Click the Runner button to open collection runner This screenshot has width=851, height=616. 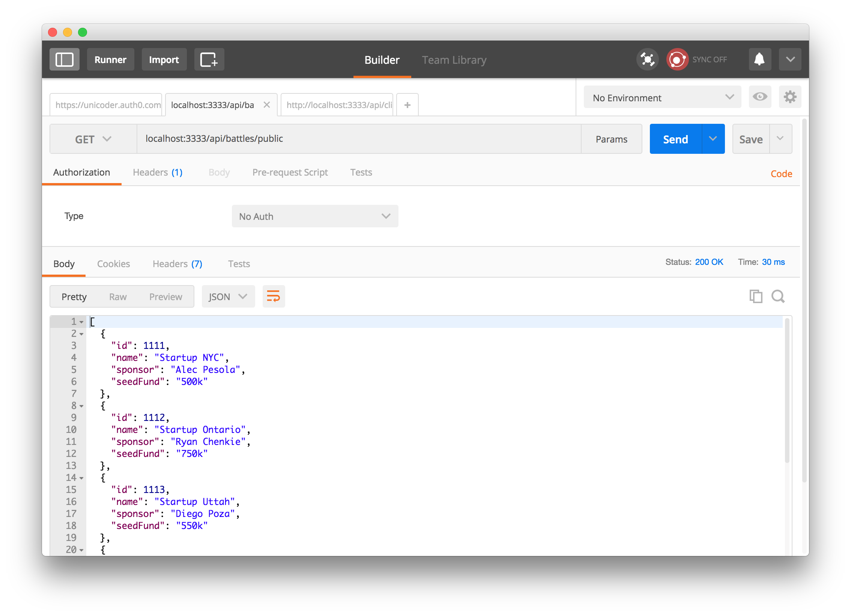point(110,60)
